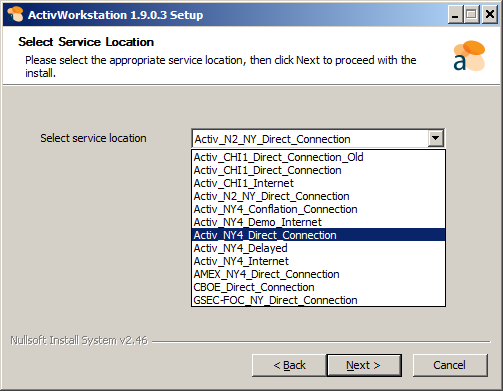This screenshot has height=391, width=503.
Task: Choose AMEX_NY4_Direct_Connection option
Action: pos(318,274)
